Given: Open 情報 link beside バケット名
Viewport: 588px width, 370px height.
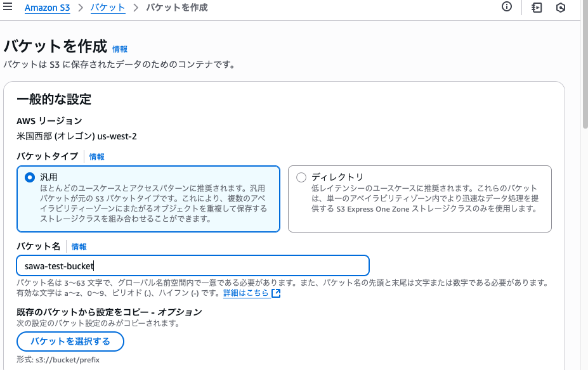Looking at the screenshot, I should coord(79,247).
